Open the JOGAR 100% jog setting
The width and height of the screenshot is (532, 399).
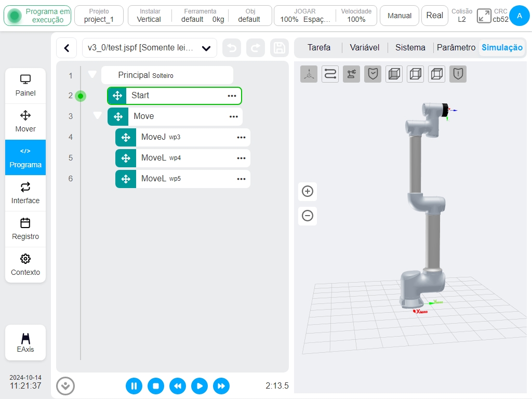304,16
